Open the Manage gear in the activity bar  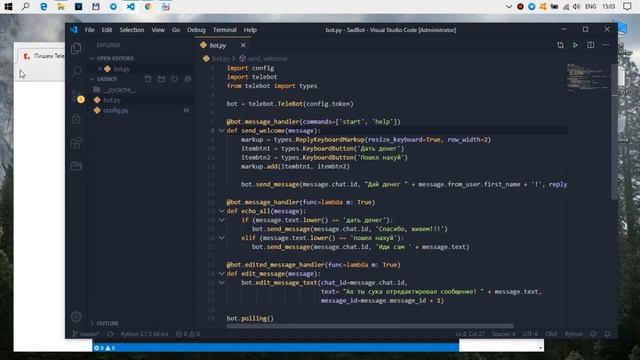76,316
